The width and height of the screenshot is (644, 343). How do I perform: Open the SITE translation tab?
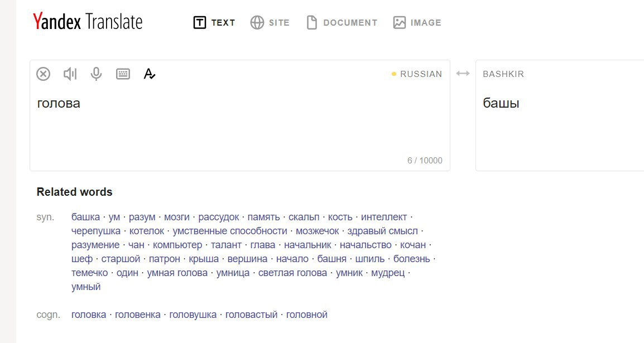pos(270,22)
